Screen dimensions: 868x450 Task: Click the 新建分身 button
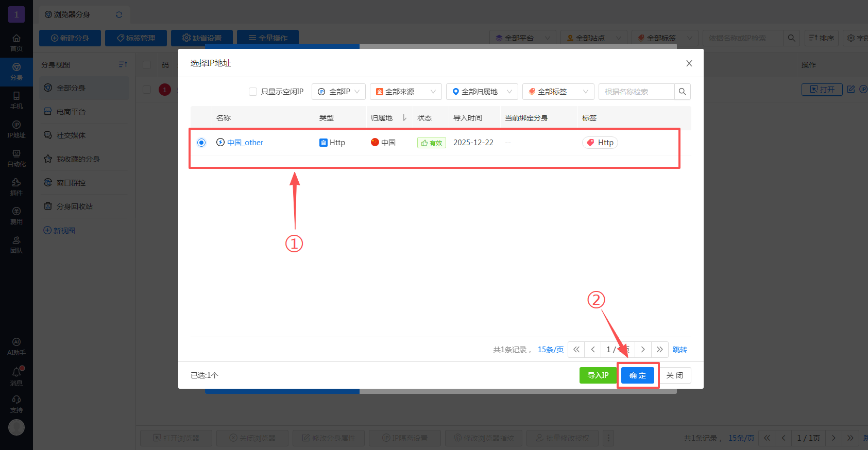70,38
